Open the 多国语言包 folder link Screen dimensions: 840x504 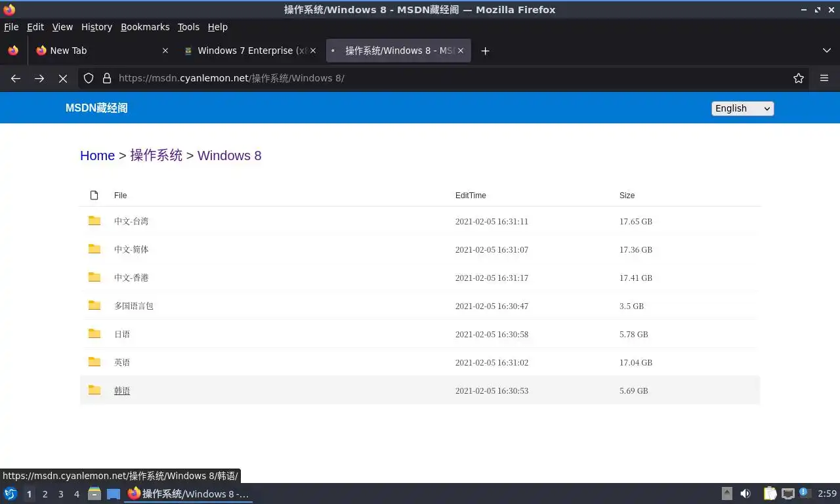tap(134, 306)
